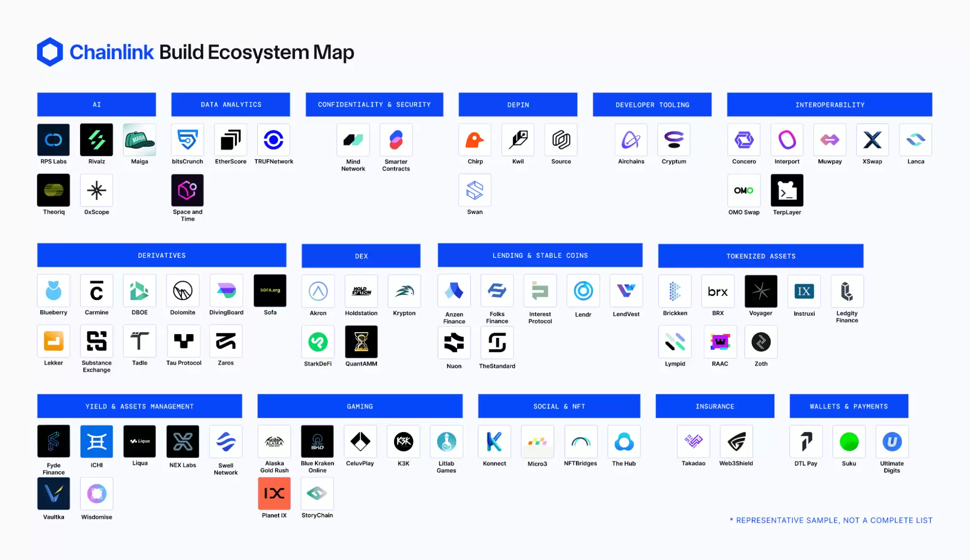
Task: Click the Voyager black thumbnail
Action: click(760, 291)
